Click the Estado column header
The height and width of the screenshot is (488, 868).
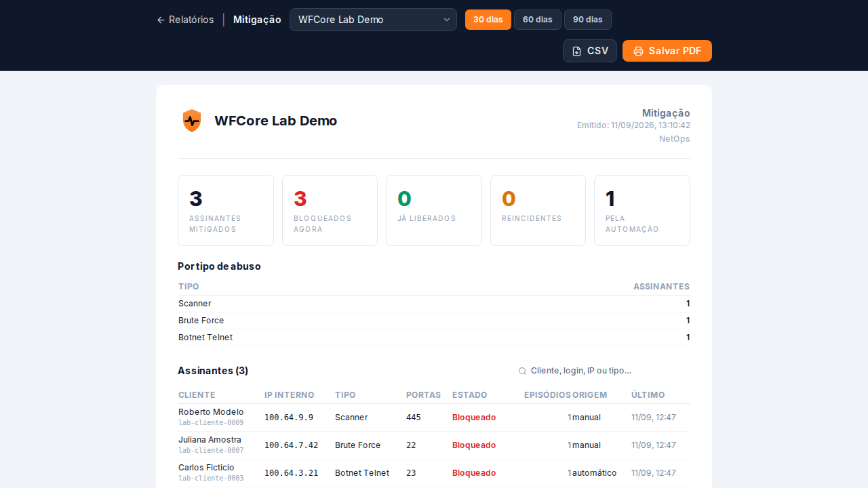point(470,394)
